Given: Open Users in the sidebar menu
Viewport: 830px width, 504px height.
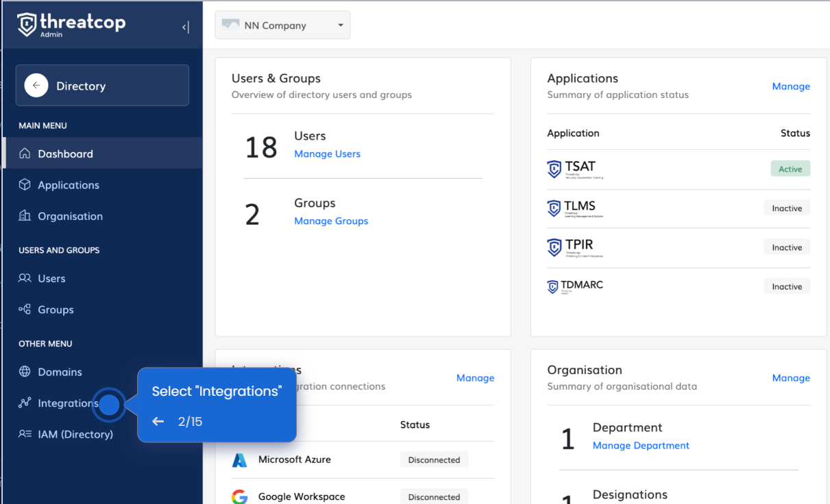Looking at the screenshot, I should pyautogui.click(x=51, y=279).
